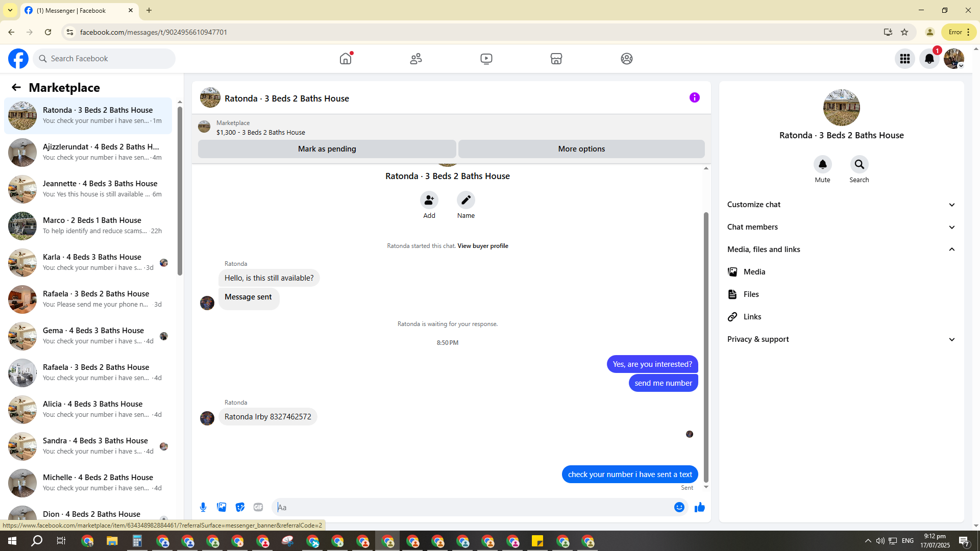Open the Facebook logo home
The width and height of the screenshot is (980, 551).
(x=18, y=59)
